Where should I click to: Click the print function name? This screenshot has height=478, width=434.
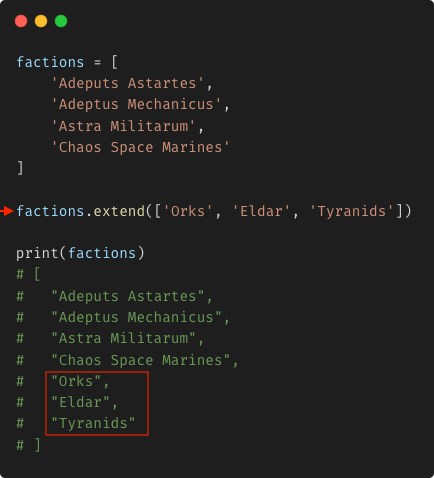pos(37,253)
